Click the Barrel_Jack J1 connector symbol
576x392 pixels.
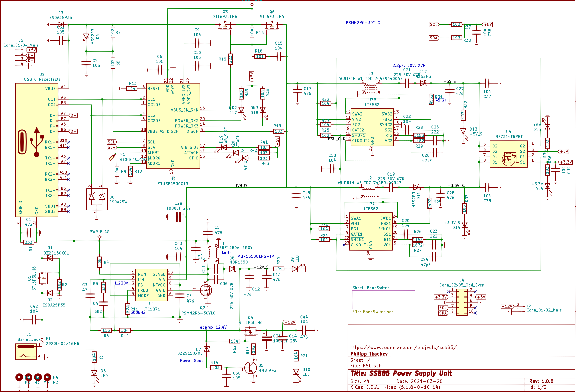[26, 352]
